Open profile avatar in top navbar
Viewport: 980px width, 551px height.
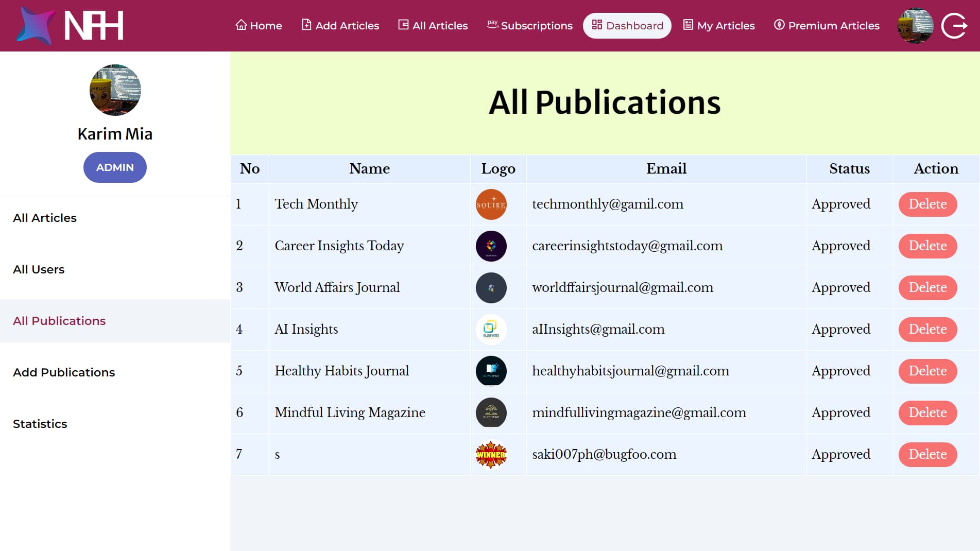(x=915, y=26)
